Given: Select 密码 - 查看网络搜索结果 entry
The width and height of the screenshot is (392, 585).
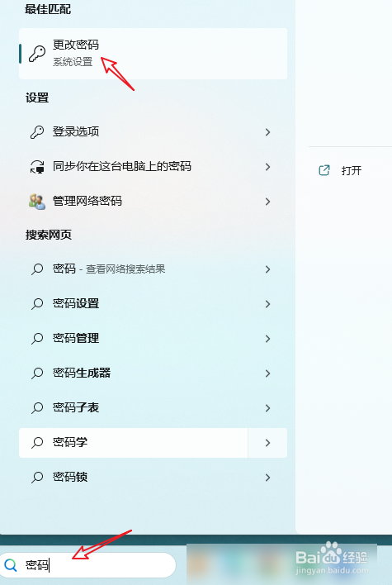Looking at the screenshot, I should click(x=153, y=269).
